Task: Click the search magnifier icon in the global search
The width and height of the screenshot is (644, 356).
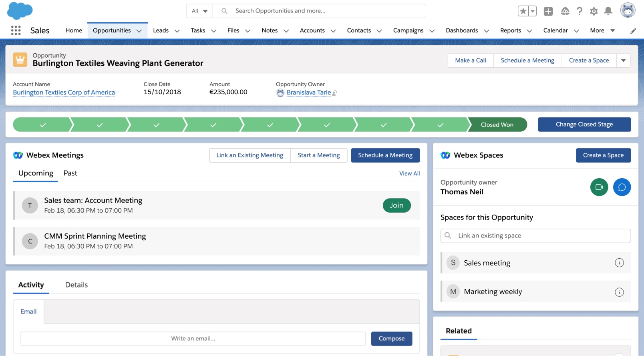Action: 225,11
